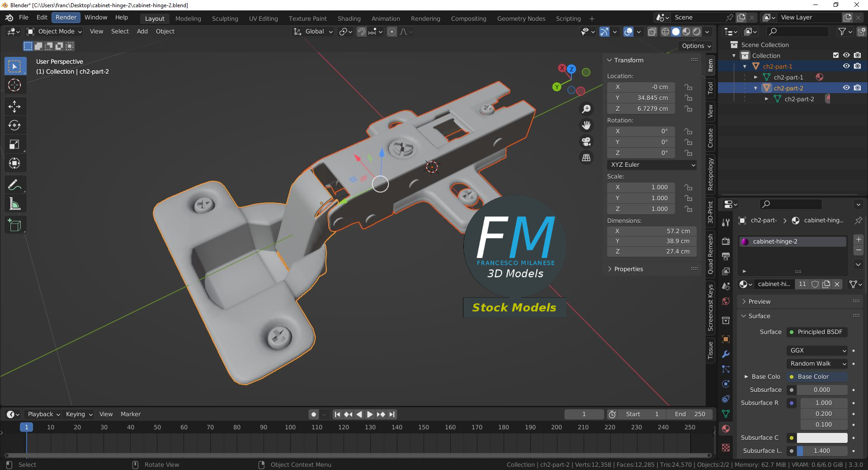Click the Dimensions X 57.2 cm field
Screen dimensions: 868x470
pyautogui.click(x=652, y=231)
